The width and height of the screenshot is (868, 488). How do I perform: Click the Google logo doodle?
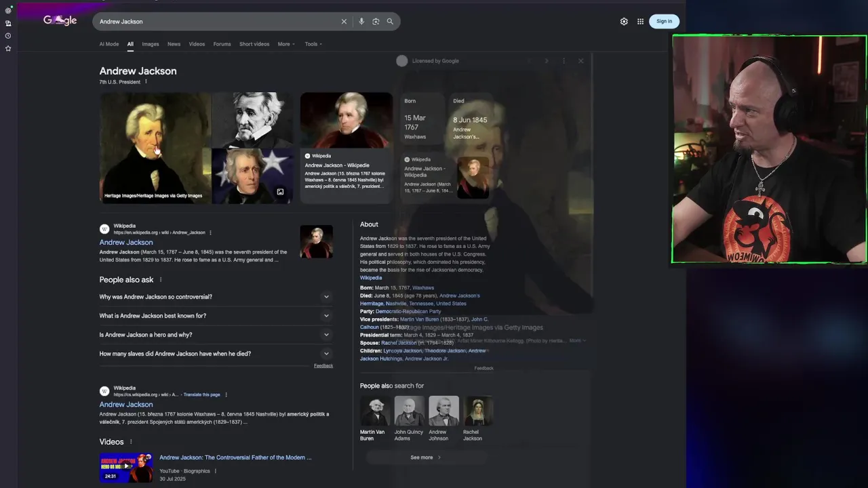coord(60,20)
